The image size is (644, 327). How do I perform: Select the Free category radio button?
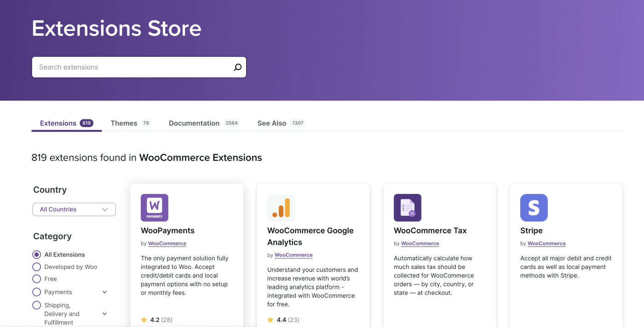pos(37,279)
